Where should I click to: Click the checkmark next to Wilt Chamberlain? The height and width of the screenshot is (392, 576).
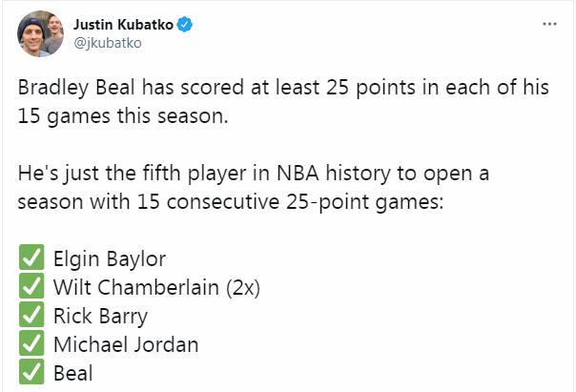31,287
